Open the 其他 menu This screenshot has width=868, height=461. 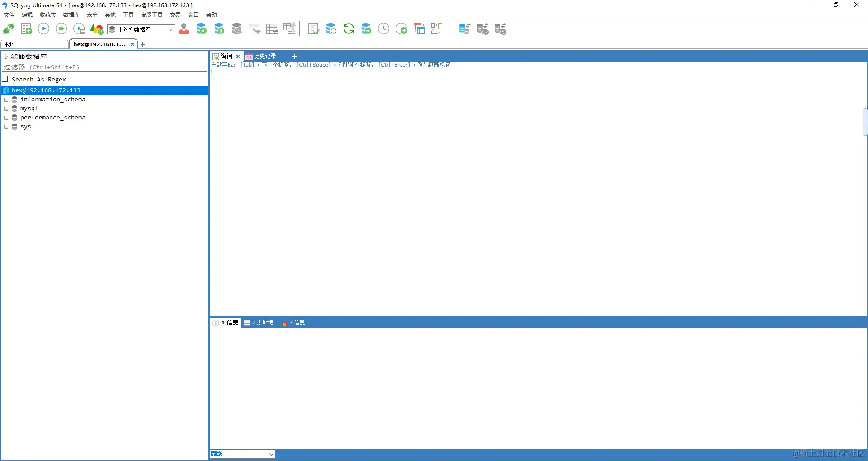tap(110, 15)
